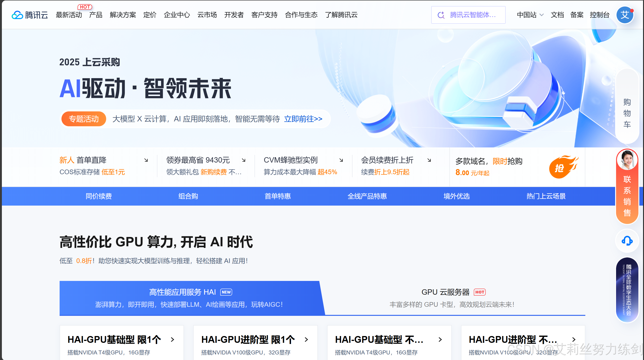Open the 购物车 shopping cart sidebar
644x360 pixels.
pyautogui.click(x=627, y=113)
